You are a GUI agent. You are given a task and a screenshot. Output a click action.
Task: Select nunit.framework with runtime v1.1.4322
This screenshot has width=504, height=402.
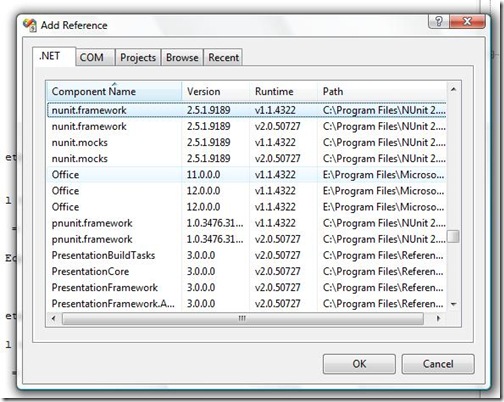(x=247, y=110)
